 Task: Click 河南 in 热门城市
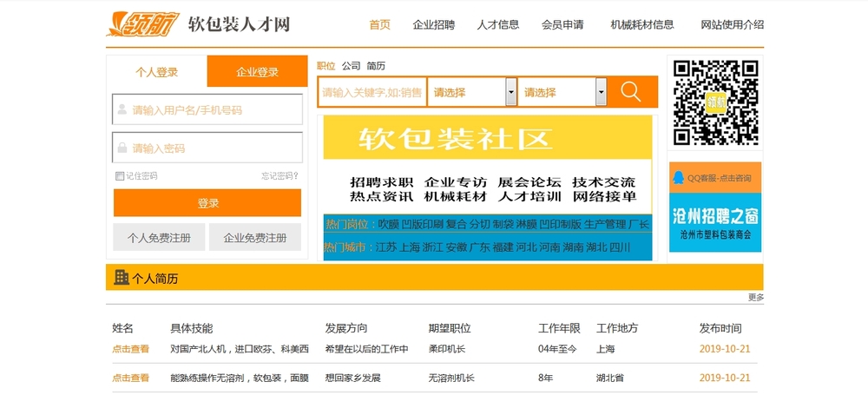(549, 247)
